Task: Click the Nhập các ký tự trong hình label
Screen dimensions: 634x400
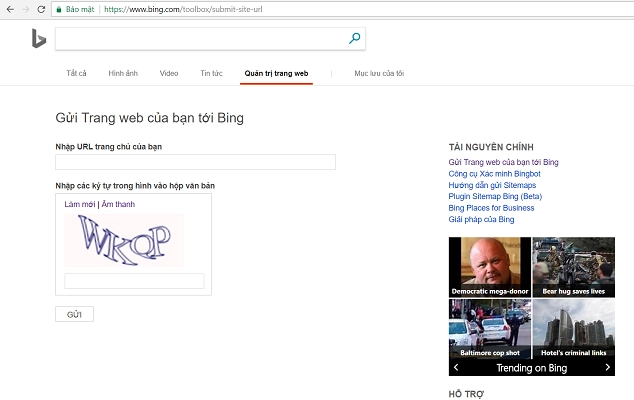Action: coord(135,186)
